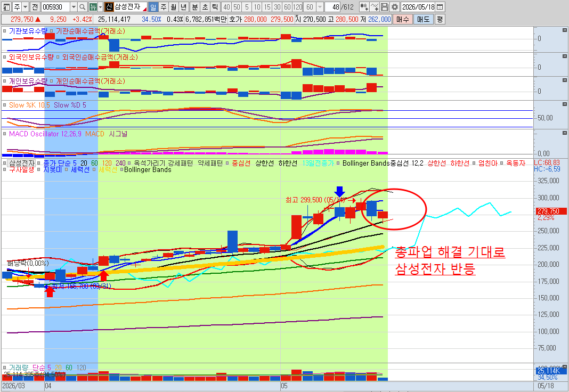
Task: Toggle MACD Oscillator legend marker
Action: 5,134
